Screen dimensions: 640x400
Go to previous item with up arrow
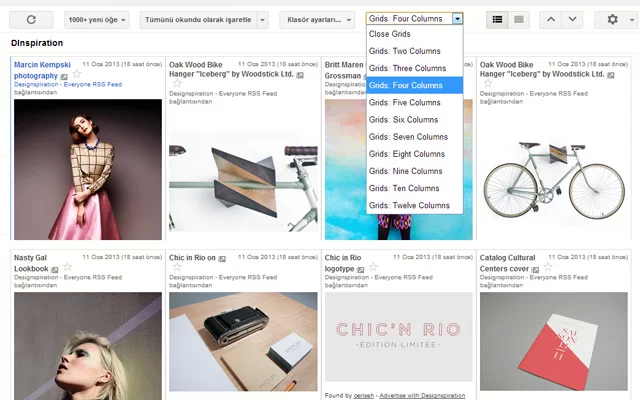(x=551, y=19)
